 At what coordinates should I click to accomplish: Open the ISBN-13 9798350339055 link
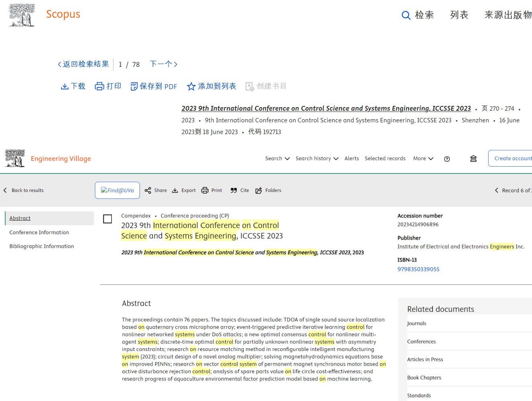coord(418,269)
